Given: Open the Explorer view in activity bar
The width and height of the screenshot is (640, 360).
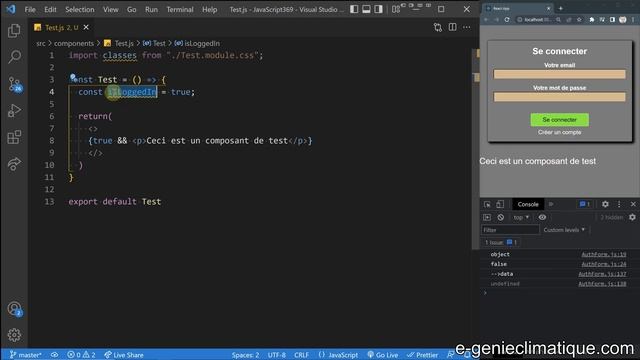Looking at the screenshot, I should 14,31.
